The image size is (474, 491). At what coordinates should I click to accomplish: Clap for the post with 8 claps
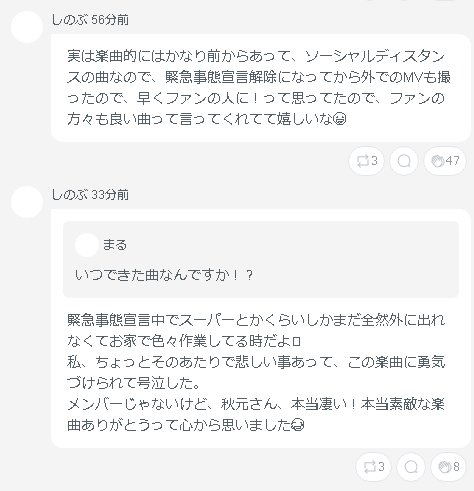448,467
